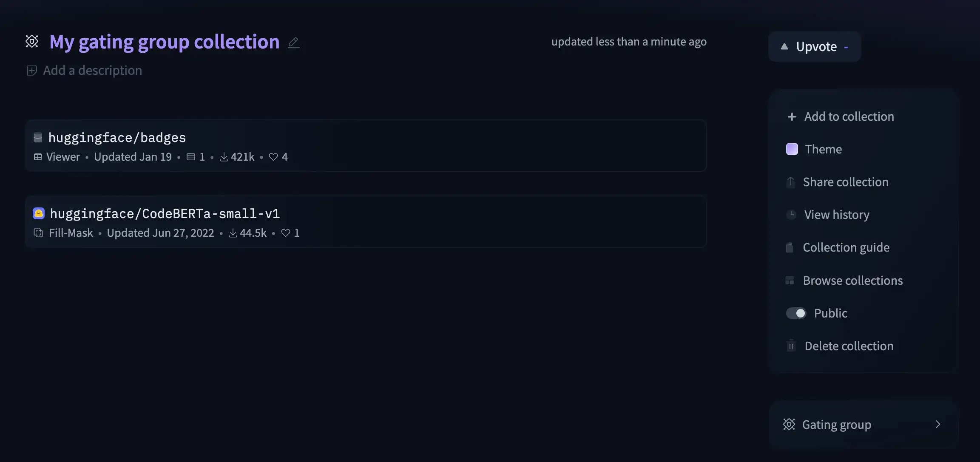Click the gating group icon beside title

pos(32,41)
